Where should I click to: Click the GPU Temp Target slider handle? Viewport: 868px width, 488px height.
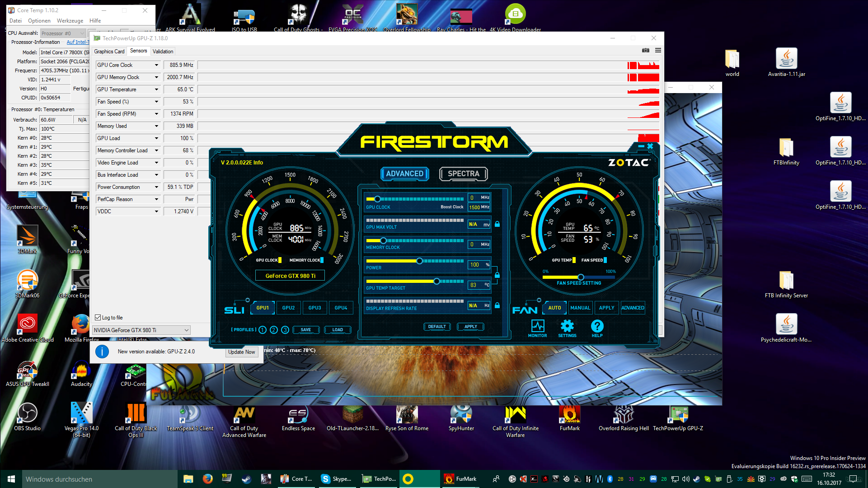436,281
